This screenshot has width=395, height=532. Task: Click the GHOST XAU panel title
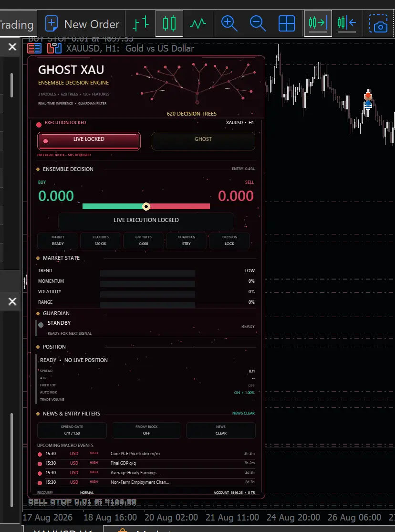click(71, 70)
